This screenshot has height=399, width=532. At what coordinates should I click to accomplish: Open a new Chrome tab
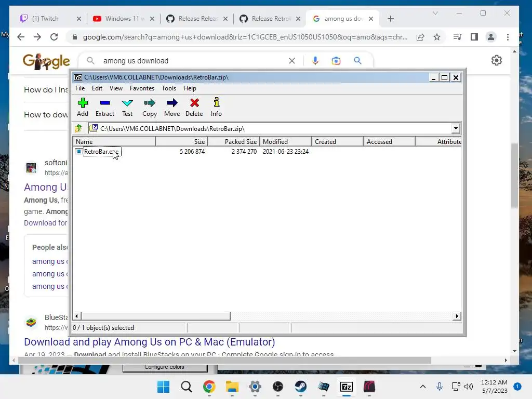391,19
